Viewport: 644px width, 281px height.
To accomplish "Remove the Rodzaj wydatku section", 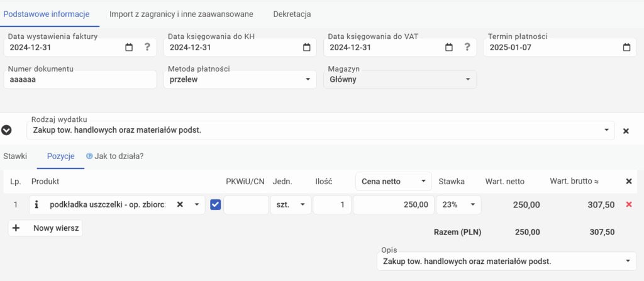I will click(626, 131).
